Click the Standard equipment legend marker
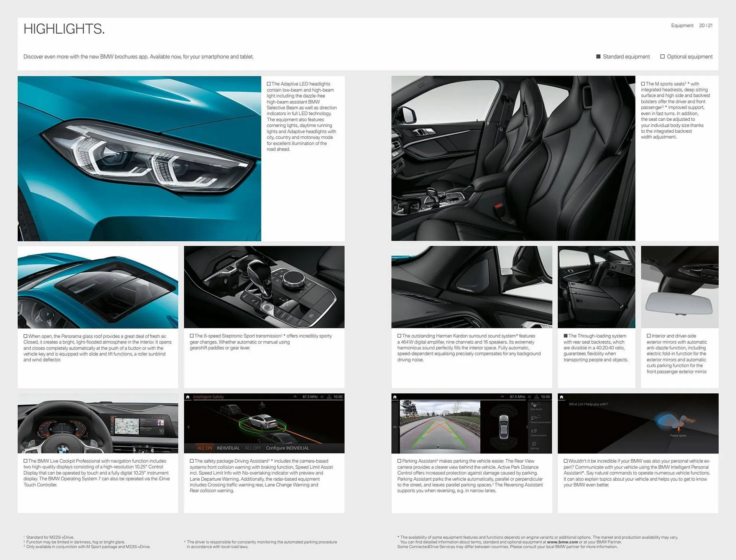 tap(598, 56)
